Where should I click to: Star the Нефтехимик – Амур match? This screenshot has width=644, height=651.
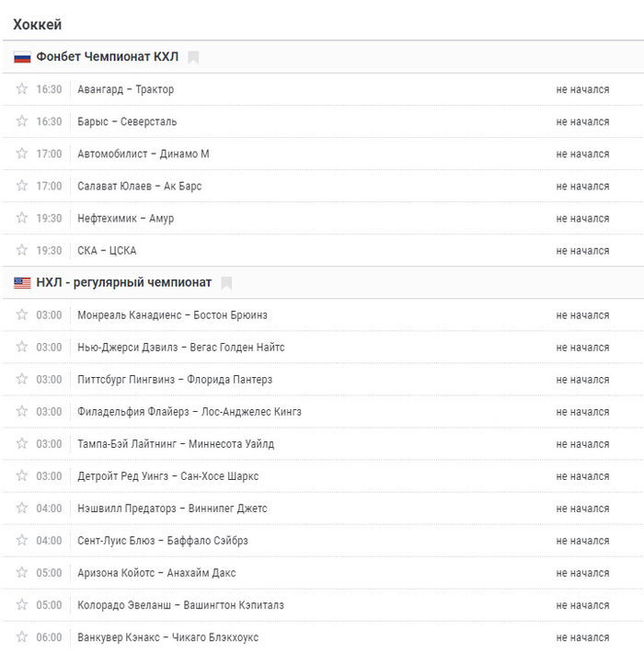21,218
